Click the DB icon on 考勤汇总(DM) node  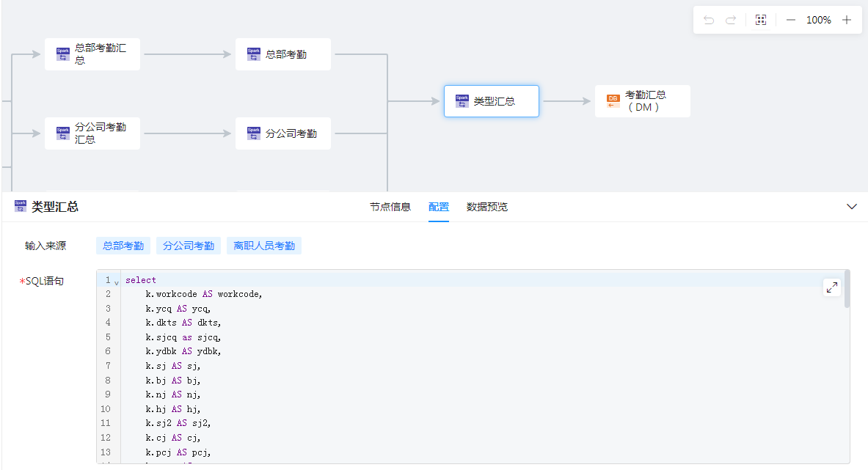click(x=613, y=101)
